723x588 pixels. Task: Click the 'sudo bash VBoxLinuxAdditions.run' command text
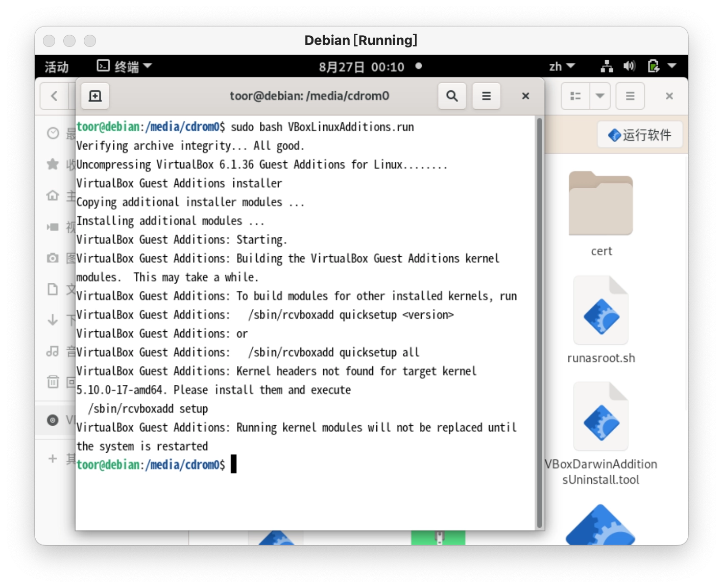point(322,127)
